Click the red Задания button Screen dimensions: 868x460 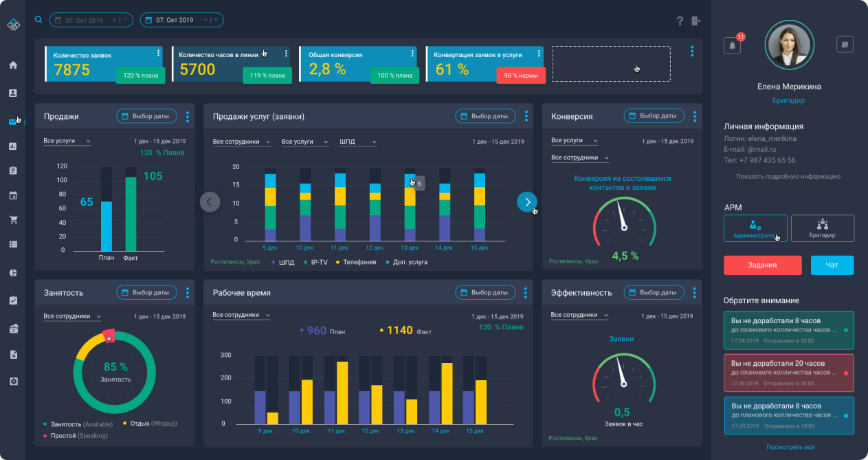tap(763, 265)
